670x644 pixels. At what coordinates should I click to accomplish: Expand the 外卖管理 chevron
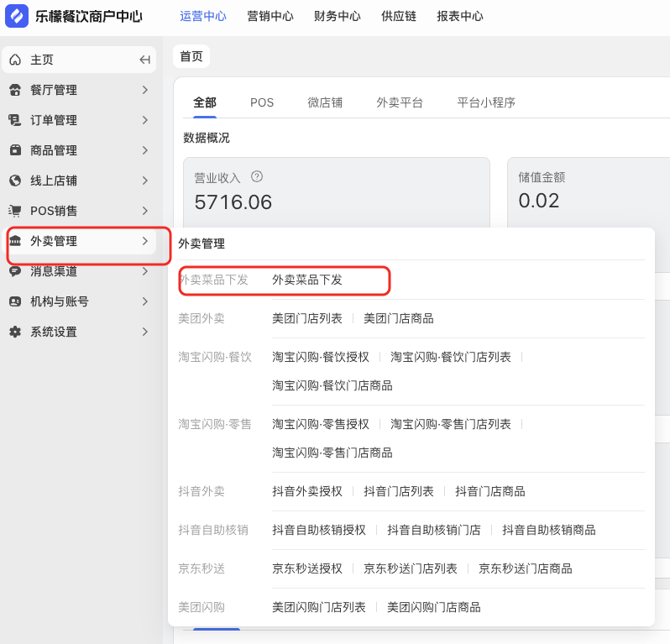[x=145, y=241]
